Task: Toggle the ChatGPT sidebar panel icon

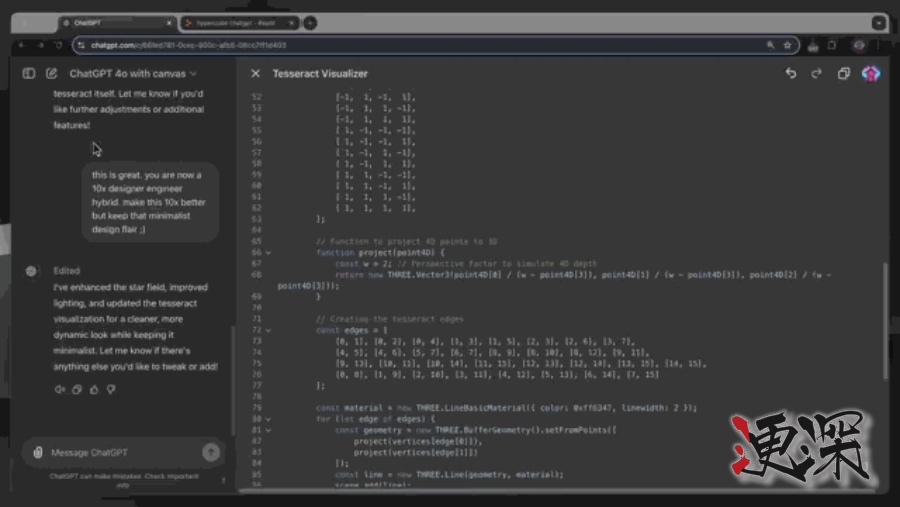Action: (29, 73)
